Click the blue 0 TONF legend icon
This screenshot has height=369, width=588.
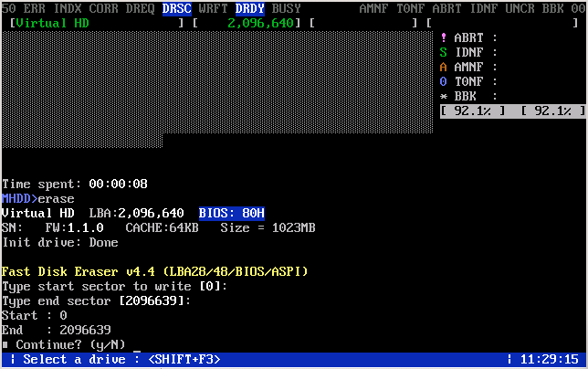pos(444,81)
